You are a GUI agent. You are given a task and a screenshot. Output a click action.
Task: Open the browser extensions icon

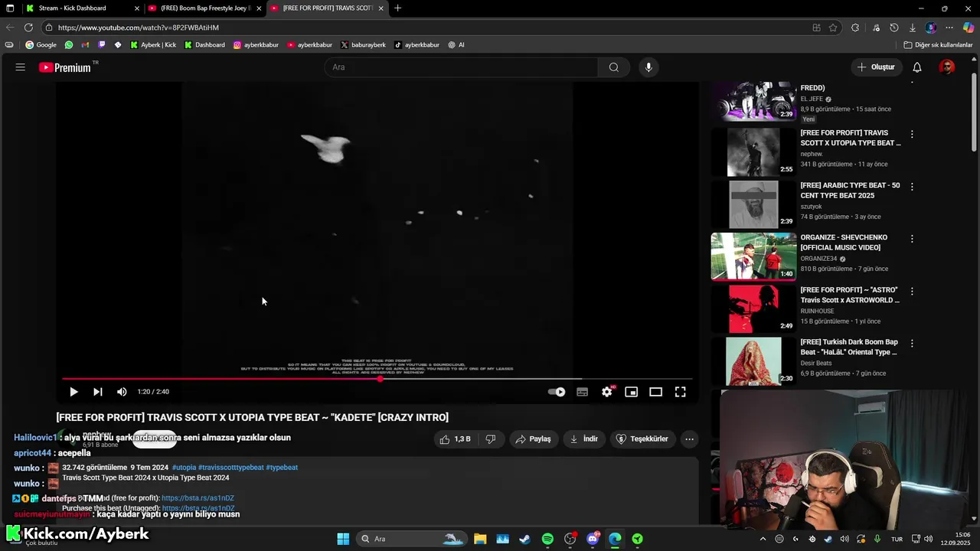pyautogui.click(x=855, y=28)
